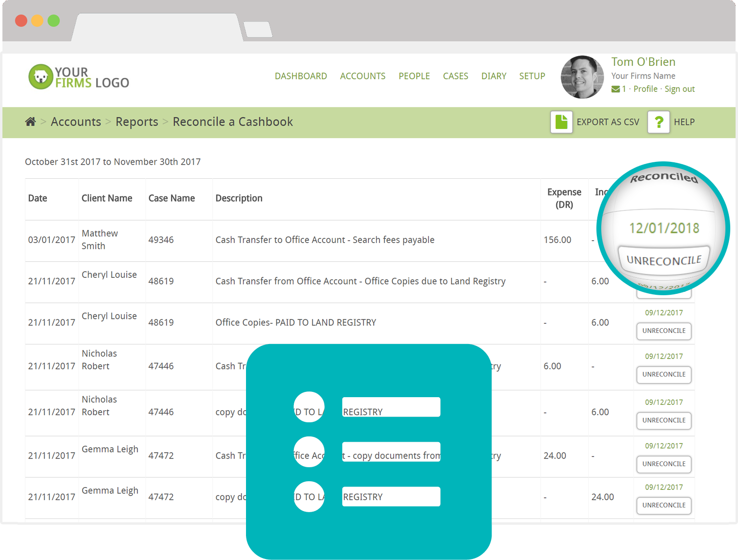Image resolution: width=738 pixels, height=560 pixels.
Task: Navigate to the SETUP section
Action: point(532,76)
